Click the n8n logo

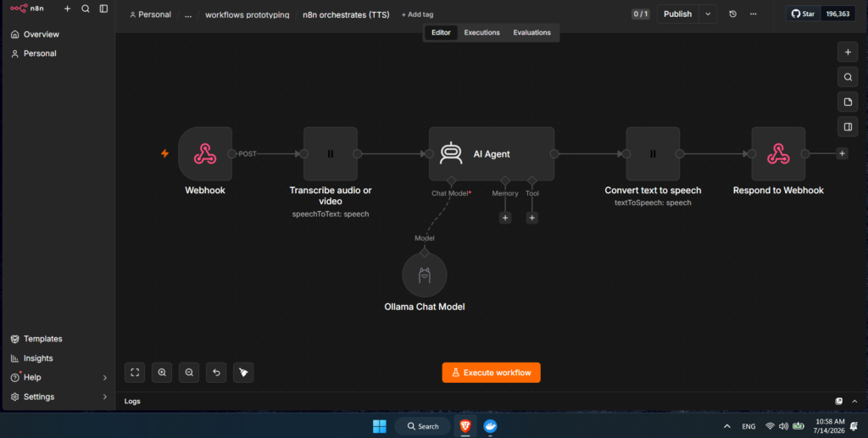26,8
